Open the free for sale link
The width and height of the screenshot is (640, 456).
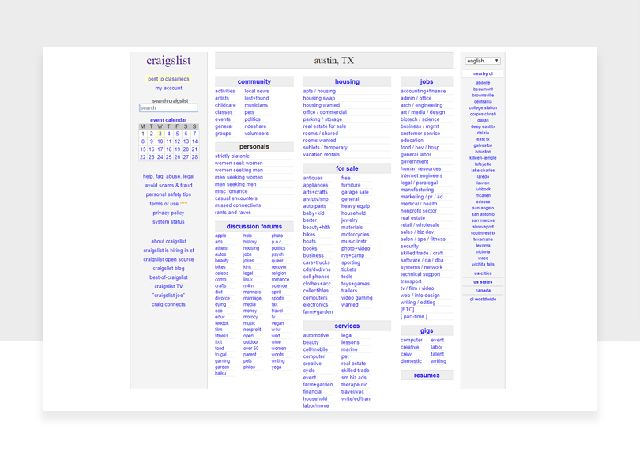[346, 178]
